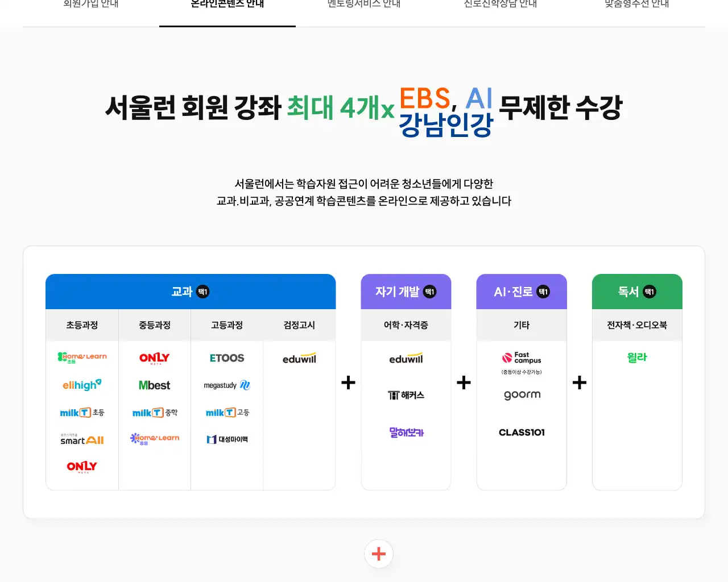728x582 pixels.
Task: Click the green 독서 category header
Action: (x=637, y=292)
